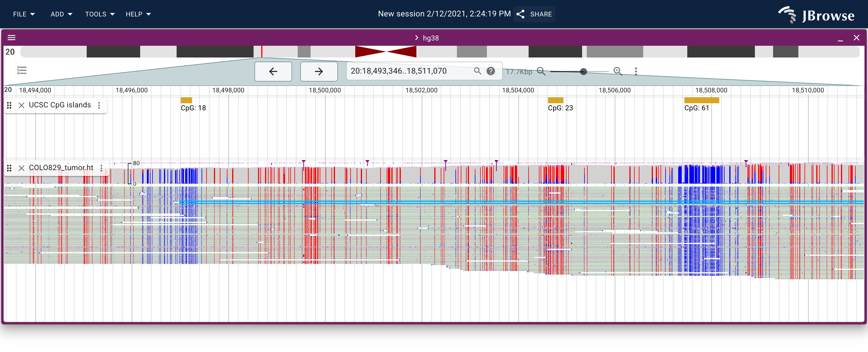The image size is (868, 352).
Task: Click the pan right arrow button
Action: point(319,71)
